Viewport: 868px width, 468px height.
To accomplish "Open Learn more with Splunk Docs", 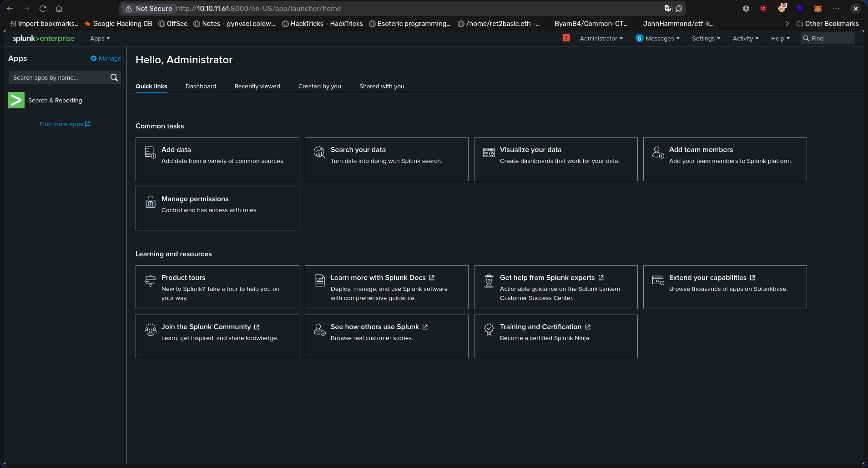I will click(x=382, y=277).
